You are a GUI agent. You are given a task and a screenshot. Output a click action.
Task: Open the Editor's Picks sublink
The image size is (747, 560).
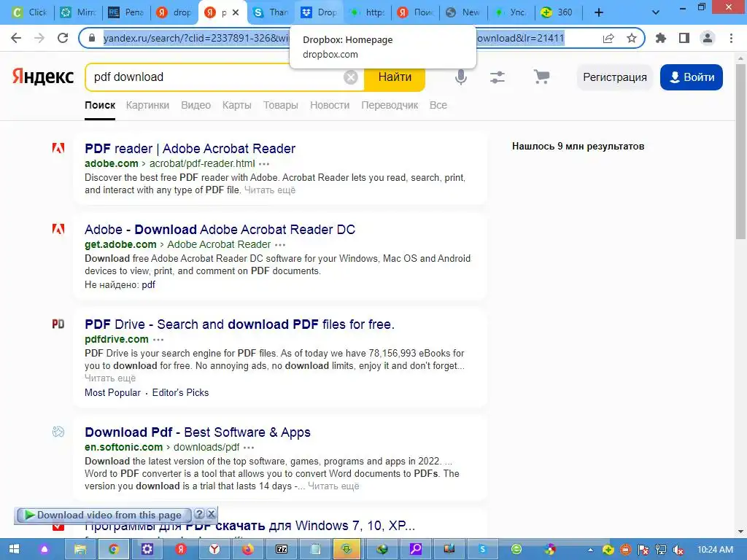click(181, 392)
